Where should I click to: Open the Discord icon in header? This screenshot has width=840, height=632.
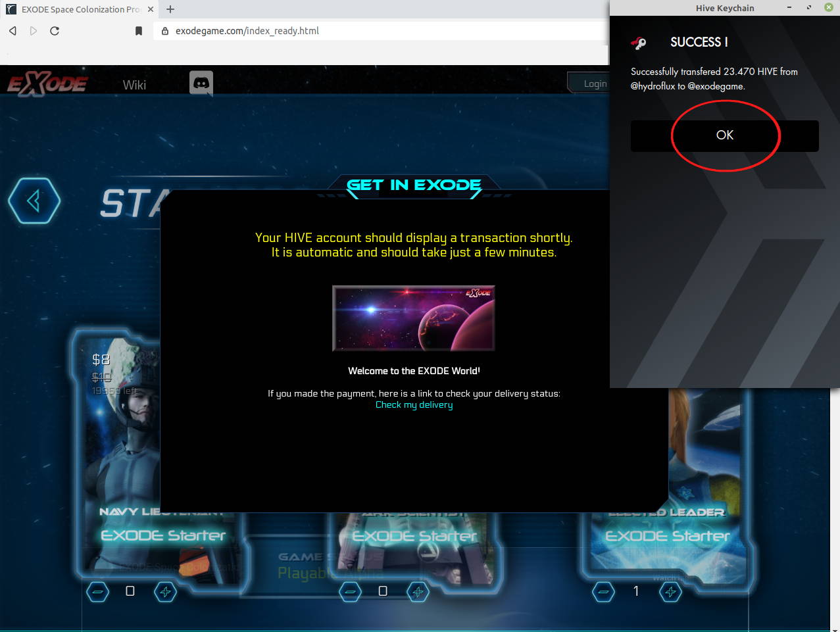pos(201,84)
